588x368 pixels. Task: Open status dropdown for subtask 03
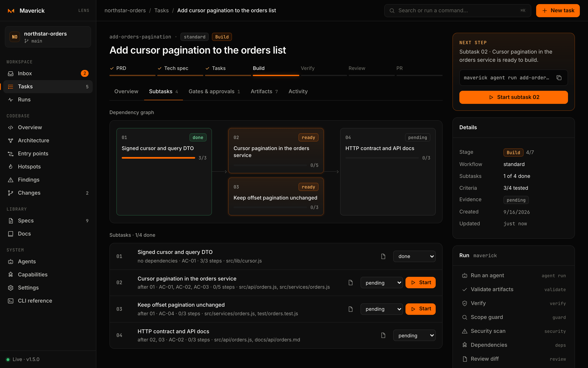pos(381,309)
